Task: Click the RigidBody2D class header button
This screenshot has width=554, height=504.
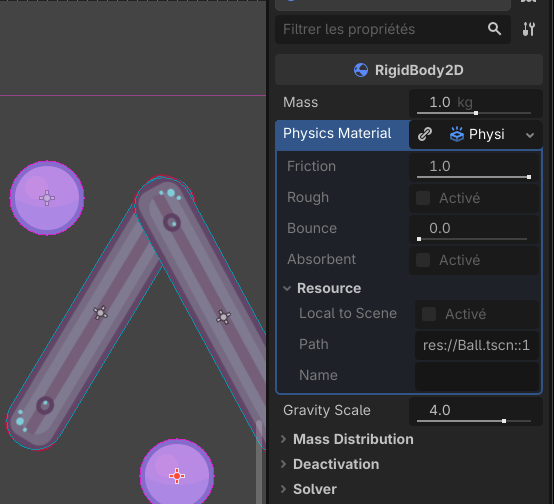Action: tap(409, 70)
